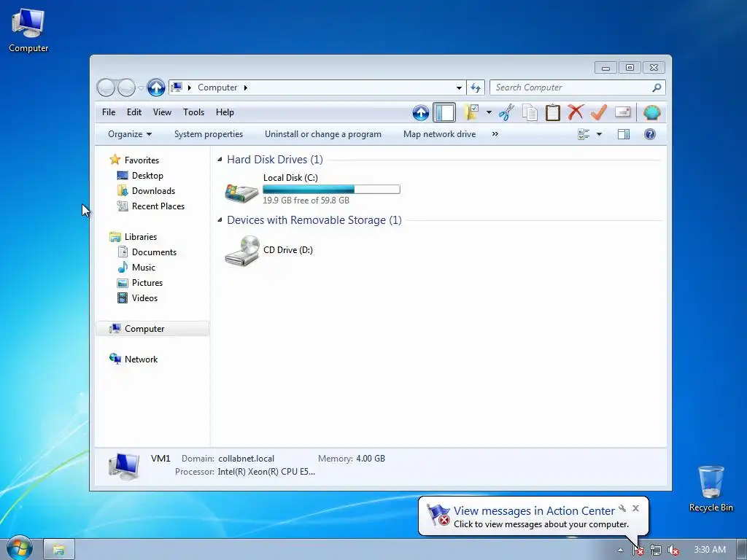The height and width of the screenshot is (560, 747).
Task: Click the orange checkmark Properties icon
Action: click(598, 113)
